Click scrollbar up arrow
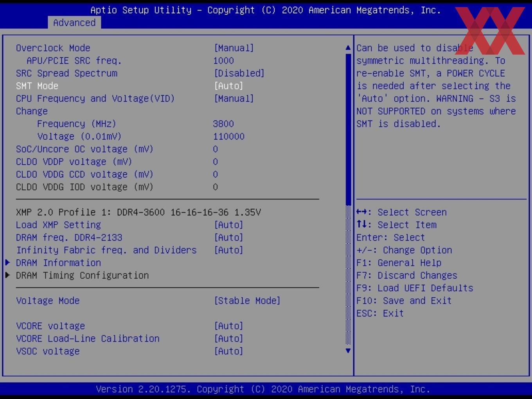Image resolution: width=532 pixels, height=399 pixels. click(x=348, y=48)
